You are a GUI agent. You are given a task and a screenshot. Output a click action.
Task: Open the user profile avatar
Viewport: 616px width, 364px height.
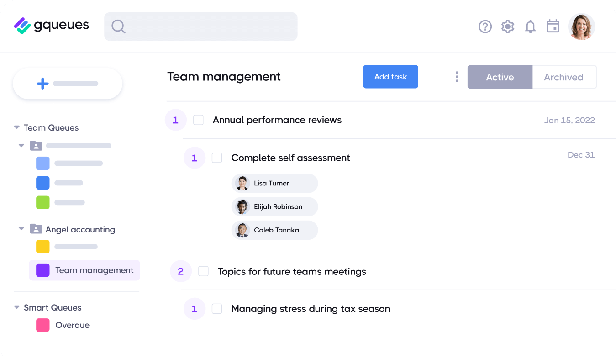click(581, 26)
